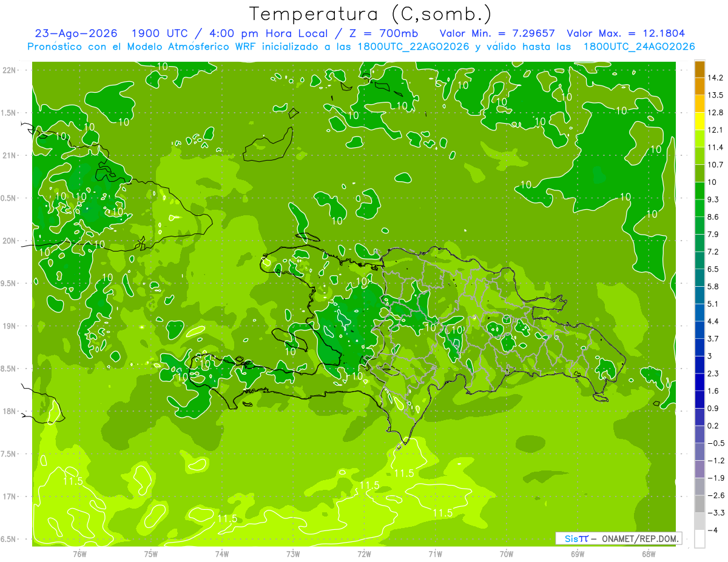Click the "18N" latitude axis label
Image resolution: width=728 pixels, height=562 pixels.
coord(8,411)
